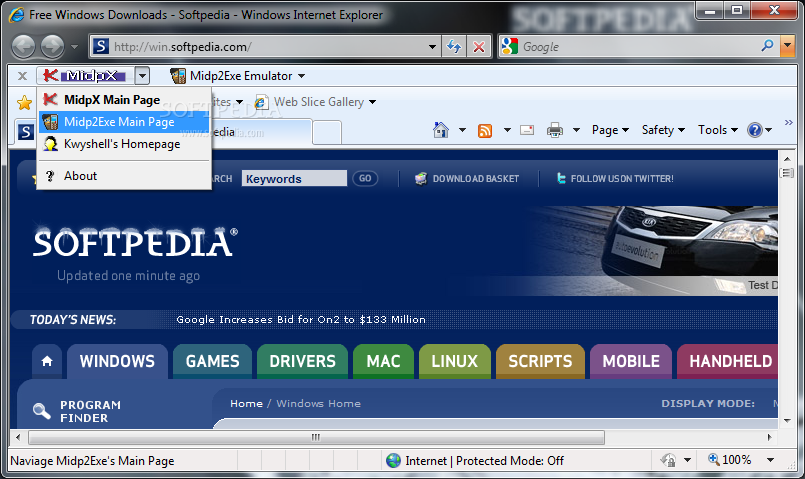This screenshot has width=805, height=479.
Task: Click the status bar privacy icon
Action: point(668,460)
